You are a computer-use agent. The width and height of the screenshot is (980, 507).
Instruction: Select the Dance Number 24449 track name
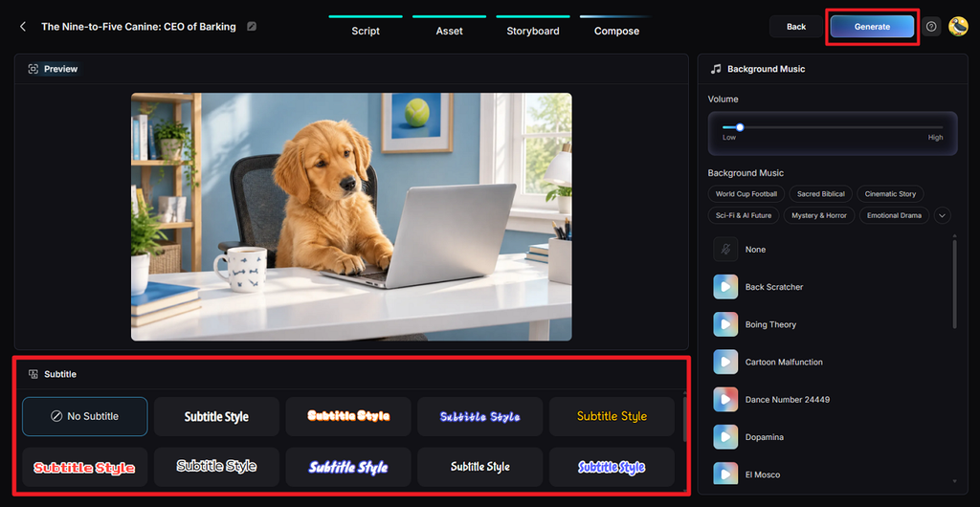click(788, 400)
